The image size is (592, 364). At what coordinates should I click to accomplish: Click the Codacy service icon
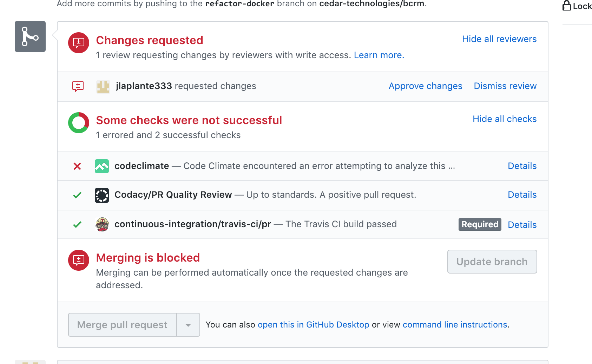(101, 195)
